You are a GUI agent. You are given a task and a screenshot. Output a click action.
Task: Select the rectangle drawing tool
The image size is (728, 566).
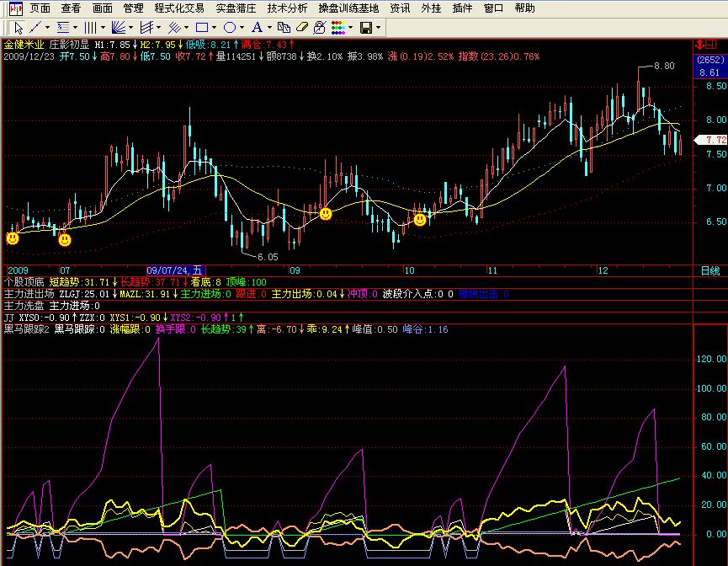[x=202, y=27]
